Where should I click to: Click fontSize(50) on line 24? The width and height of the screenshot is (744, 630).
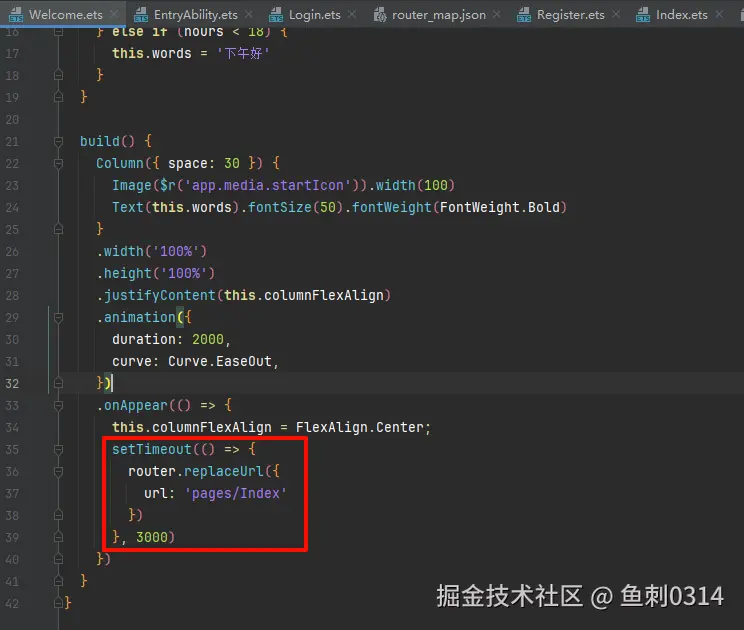coord(295,207)
